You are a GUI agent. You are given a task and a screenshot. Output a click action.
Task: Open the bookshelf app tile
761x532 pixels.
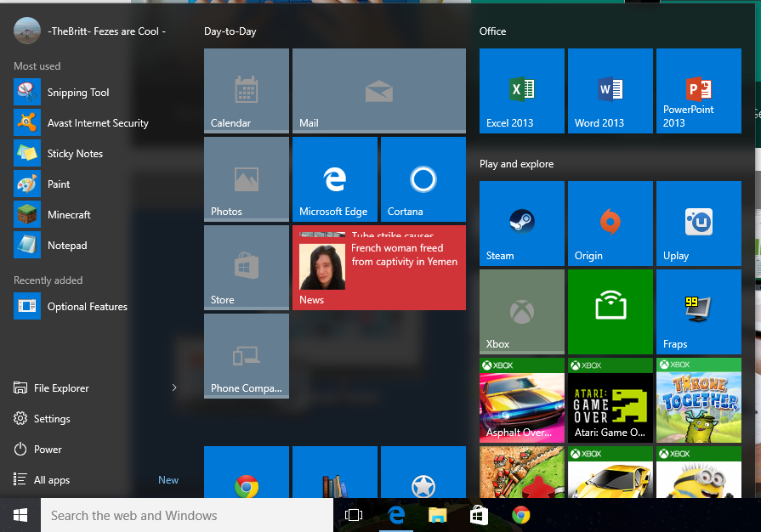pos(335,473)
